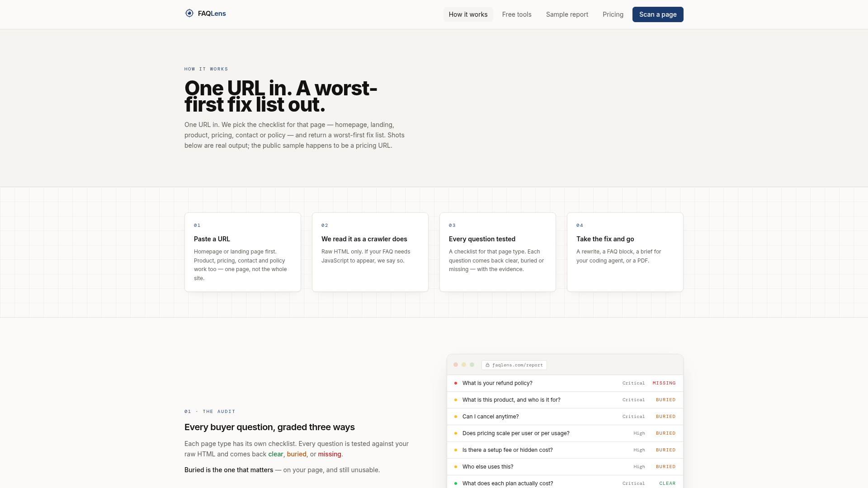The image size is (868, 488).
Task: Select the Paste a URL step card
Action: pyautogui.click(x=243, y=252)
